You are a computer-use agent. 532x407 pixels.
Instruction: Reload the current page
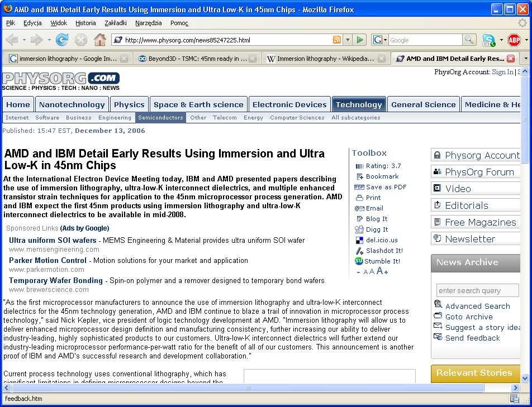point(61,40)
